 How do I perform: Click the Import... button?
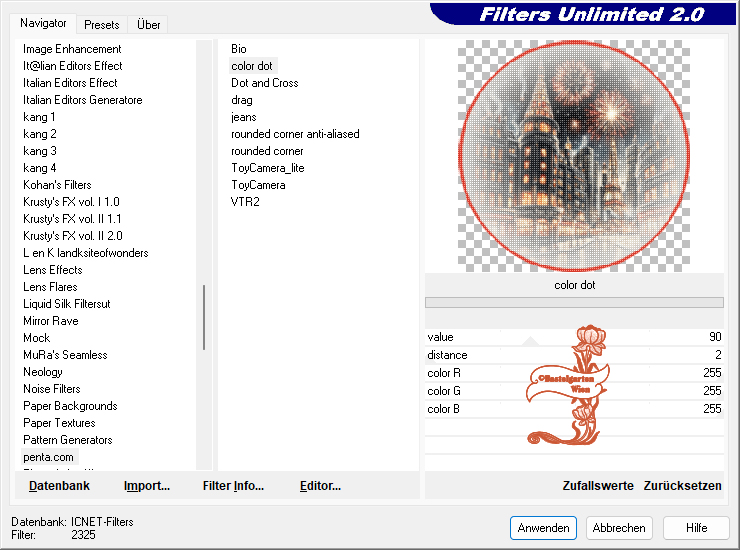(147, 486)
